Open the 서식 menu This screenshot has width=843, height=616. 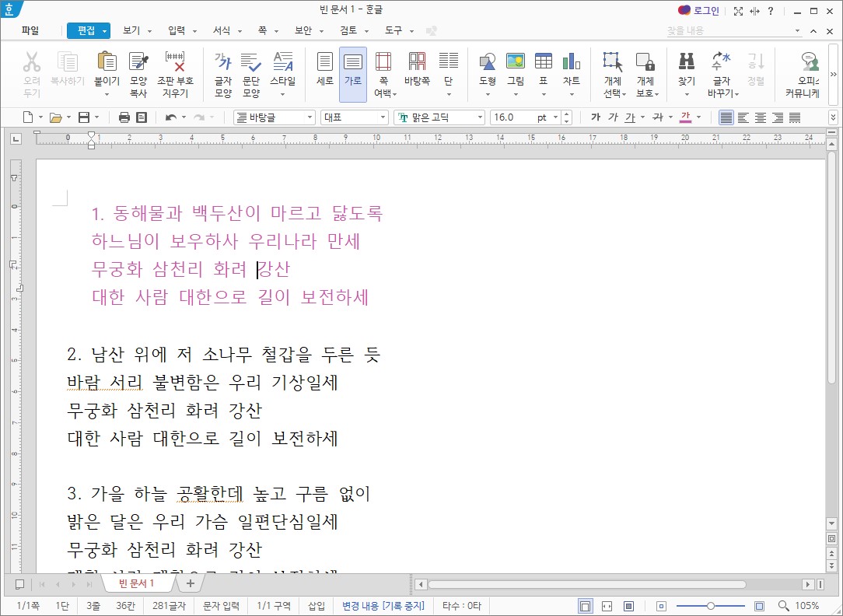(222, 30)
